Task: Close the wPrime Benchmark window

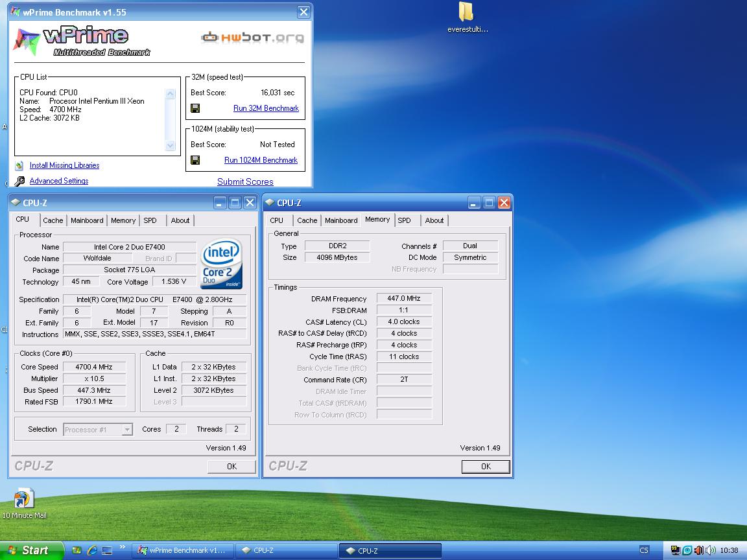Action: click(303, 12)
